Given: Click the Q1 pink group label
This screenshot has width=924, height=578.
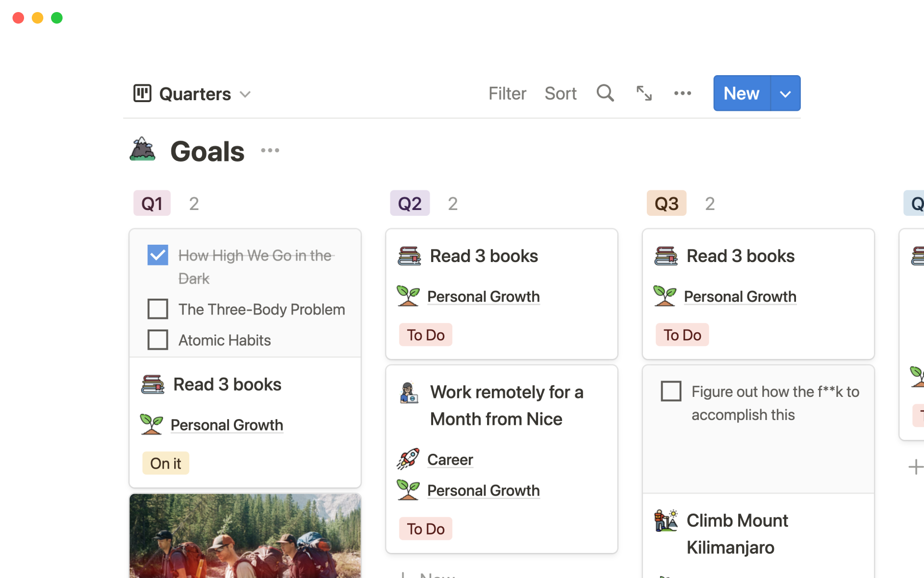Looking at the screenshot, I should (152, 204).
